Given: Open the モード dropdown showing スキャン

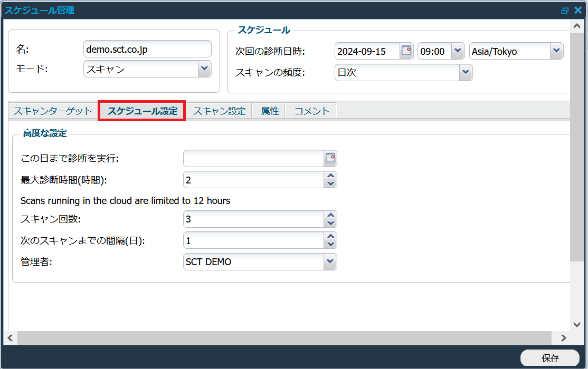Looking at the screenshot, I should 204,69.
